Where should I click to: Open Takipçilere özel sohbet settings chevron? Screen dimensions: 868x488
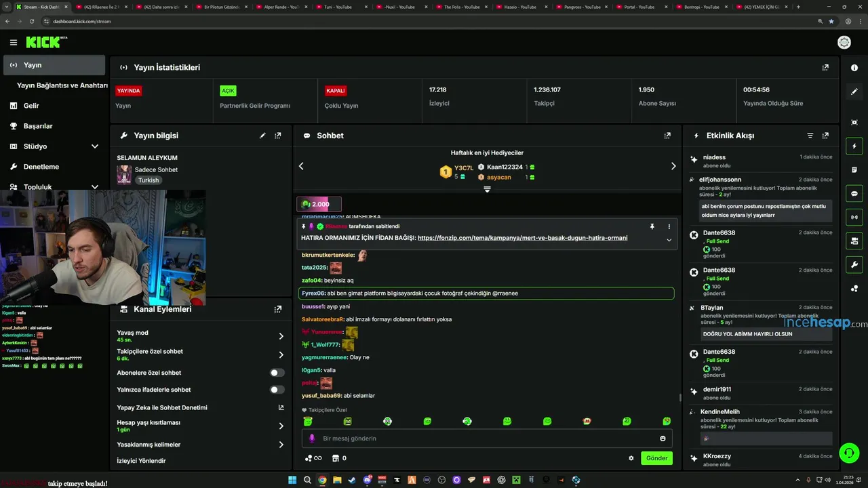click(281, 354)
